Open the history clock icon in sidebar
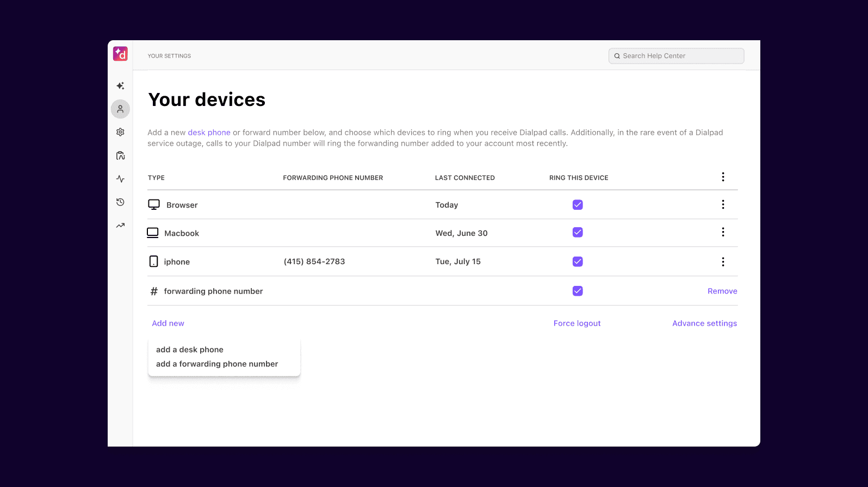Screen dimensions: 868x487 (x=120, y=202)
